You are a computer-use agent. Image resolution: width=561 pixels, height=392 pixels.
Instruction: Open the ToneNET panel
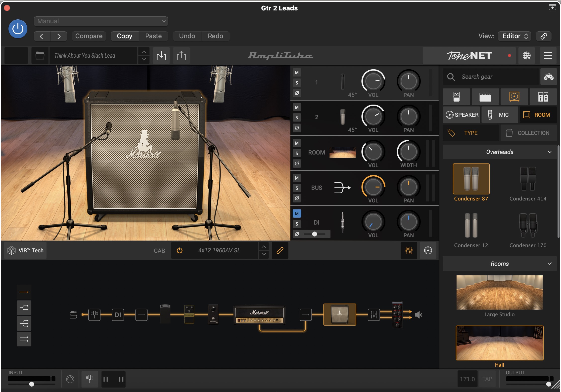[469, 55]
